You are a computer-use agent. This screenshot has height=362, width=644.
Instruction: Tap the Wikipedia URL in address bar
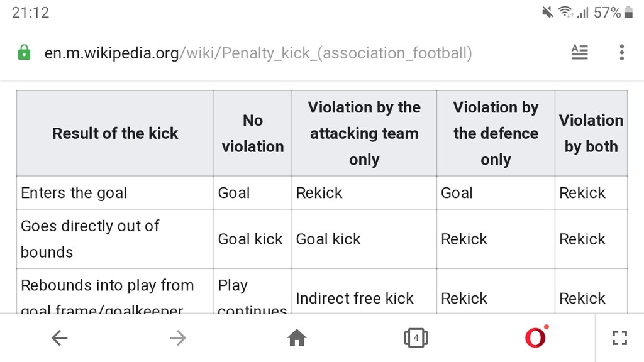(x=258, y=53)
